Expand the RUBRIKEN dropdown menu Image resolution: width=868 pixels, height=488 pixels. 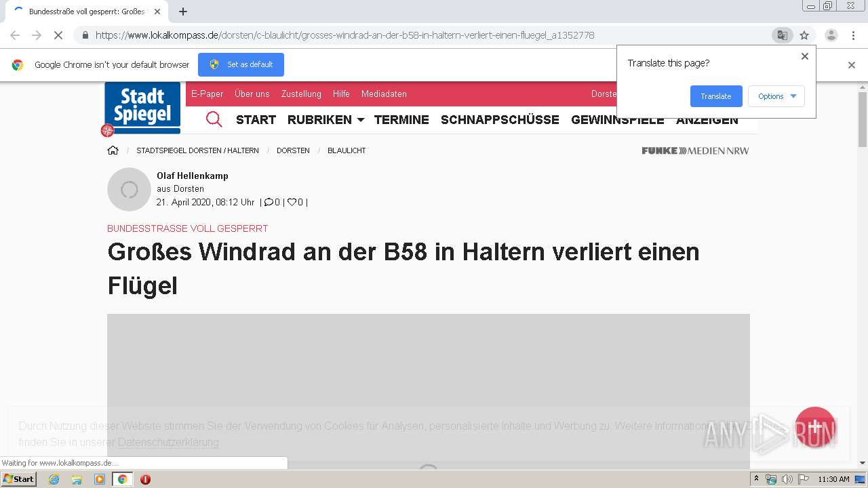(x=325, y=119)
